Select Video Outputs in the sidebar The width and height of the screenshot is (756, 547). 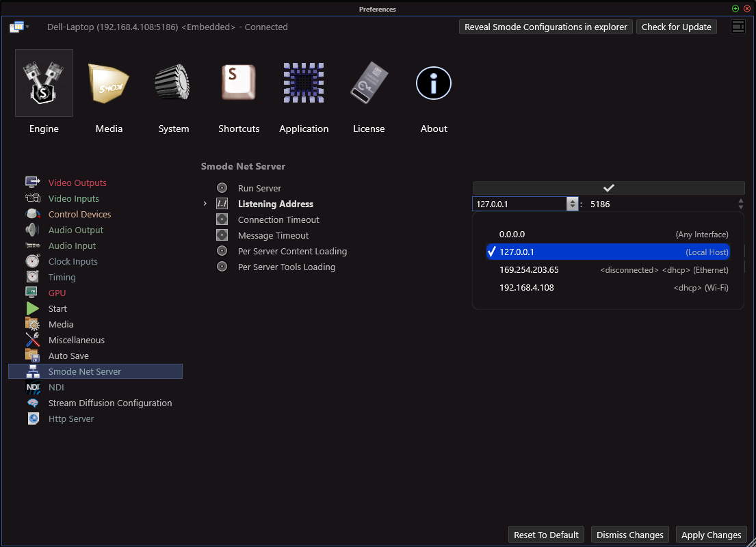[77, 183]
